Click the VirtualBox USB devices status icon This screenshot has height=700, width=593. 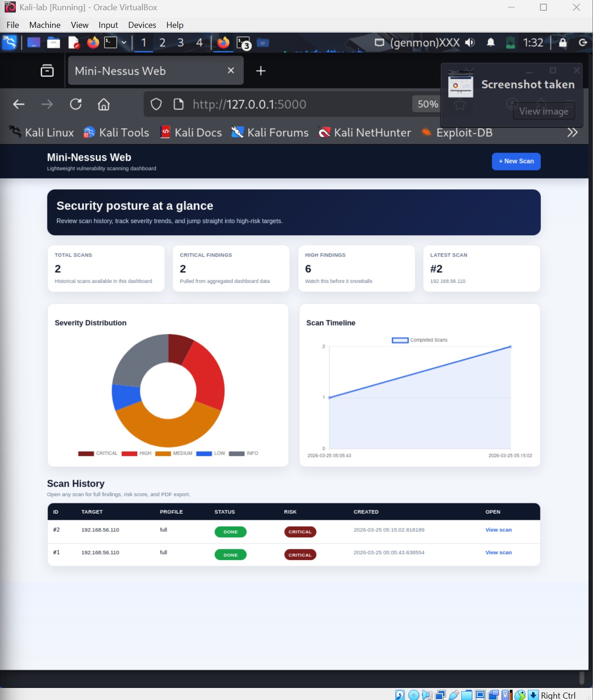pos(454,695)
